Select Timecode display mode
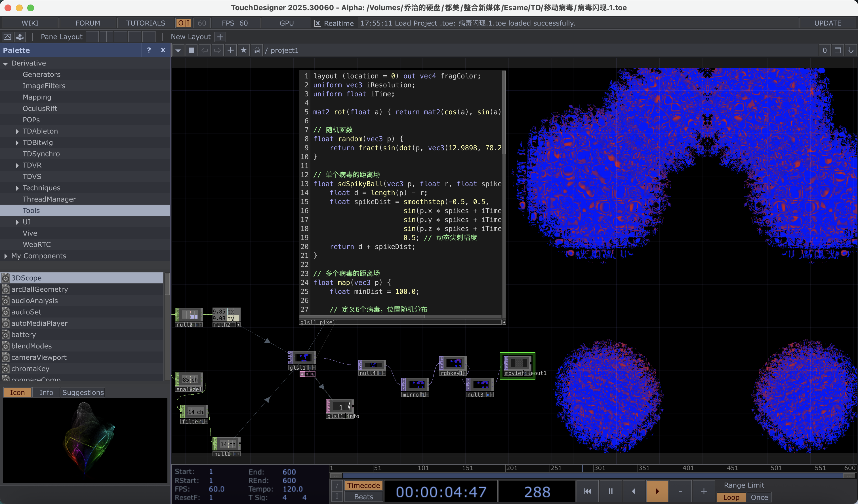Screen dimensions: 858x504 pos(364,485)
